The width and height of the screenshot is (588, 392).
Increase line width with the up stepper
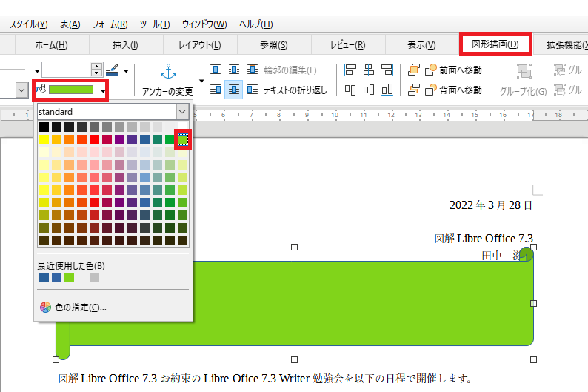tap(96, 66)
